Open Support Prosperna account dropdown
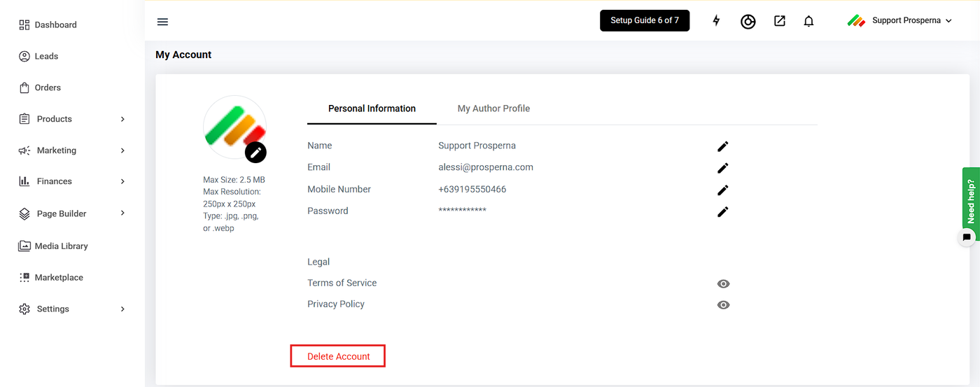Viewport: 980px width, 387px height. [900, 21]
